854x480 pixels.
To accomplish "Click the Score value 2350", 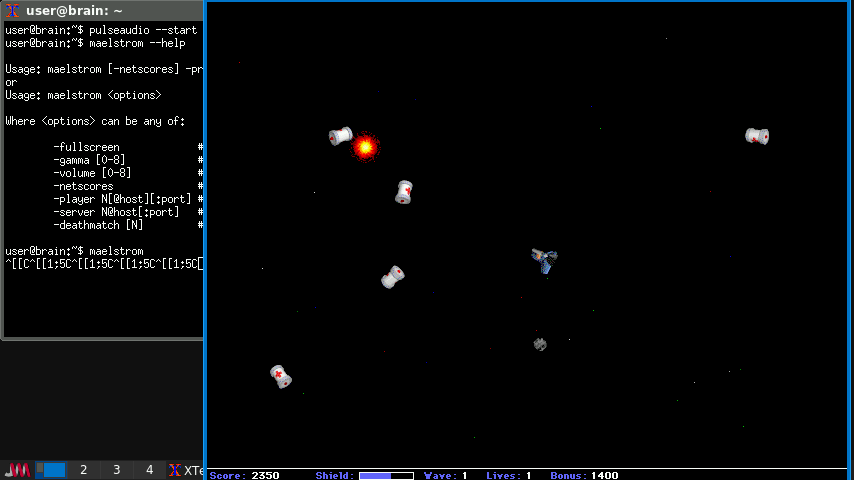I will 265,476.
